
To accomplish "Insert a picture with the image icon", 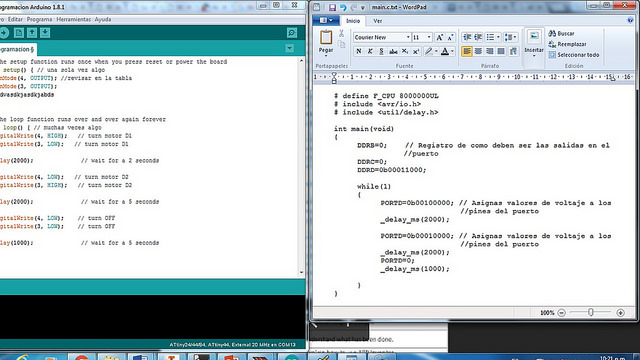I will pyautogui.click(x=534, y=37).
